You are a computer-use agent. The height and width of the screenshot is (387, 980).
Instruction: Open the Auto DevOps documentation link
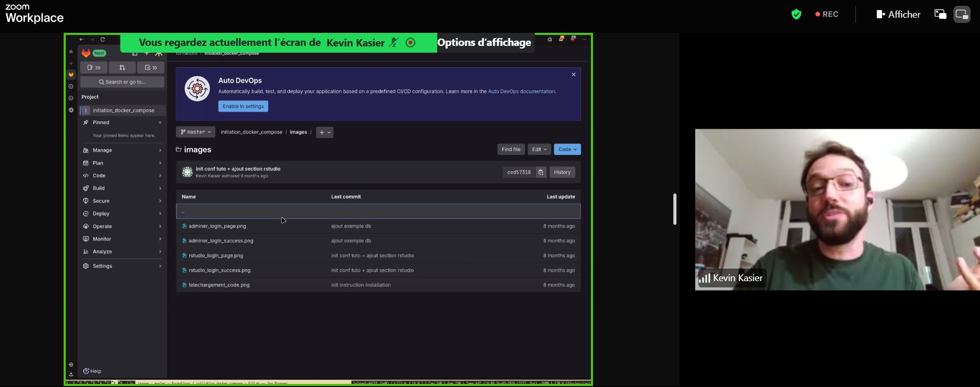521,92
